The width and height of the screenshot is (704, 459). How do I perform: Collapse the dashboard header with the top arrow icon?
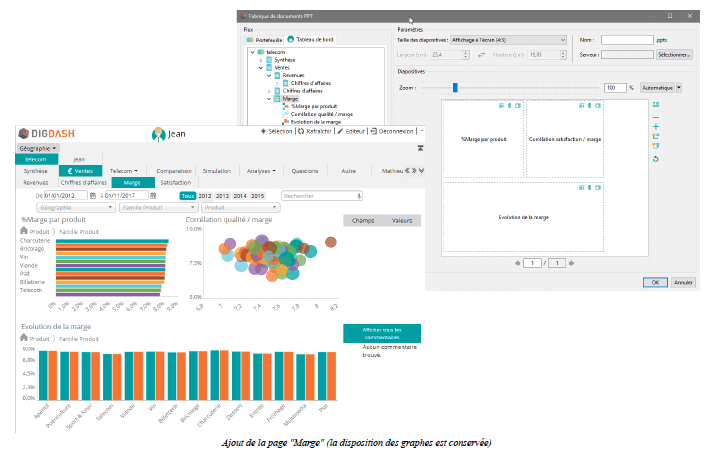(x=420, y=148)
